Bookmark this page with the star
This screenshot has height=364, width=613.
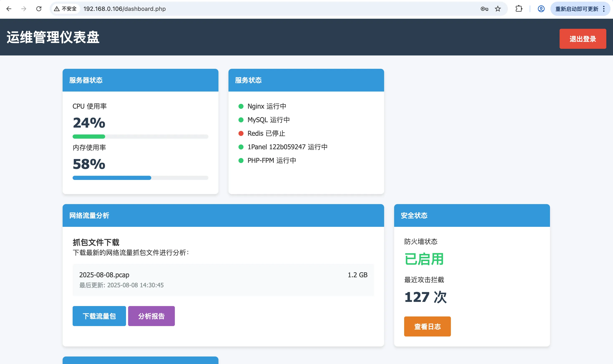click(498, 9)
